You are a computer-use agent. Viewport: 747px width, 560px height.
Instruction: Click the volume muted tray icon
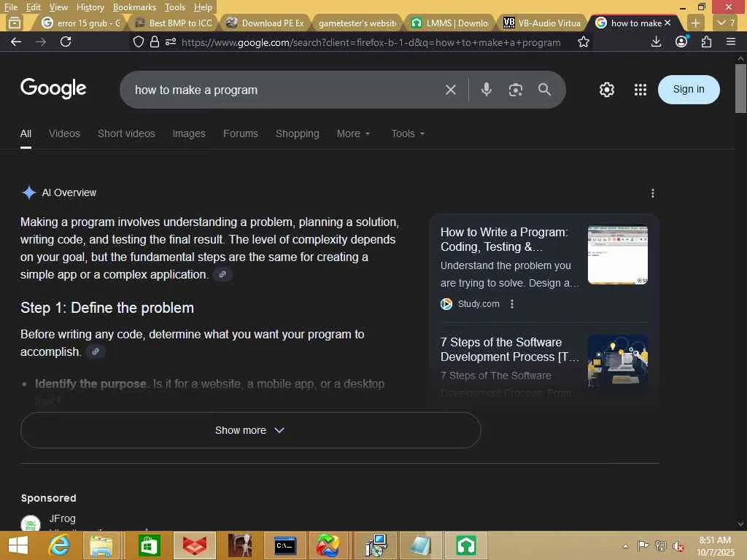[x=678, y=545]
